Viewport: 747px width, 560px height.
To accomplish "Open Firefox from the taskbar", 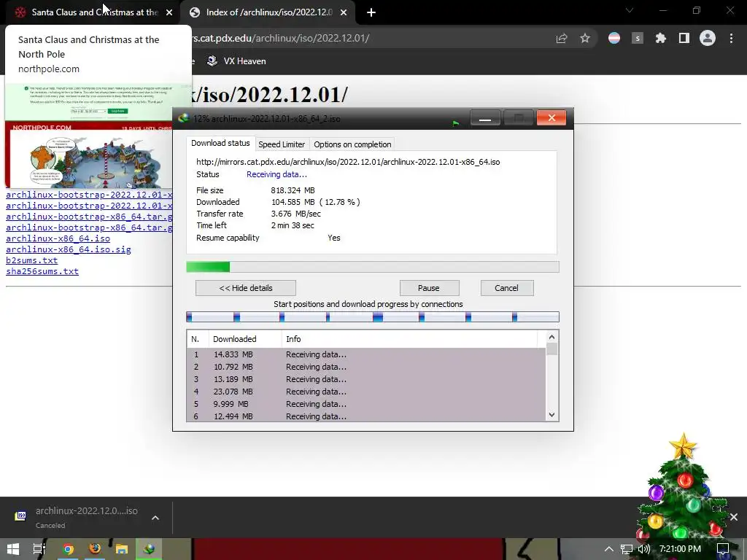I will pyautogui.click(x=95, y=549).
